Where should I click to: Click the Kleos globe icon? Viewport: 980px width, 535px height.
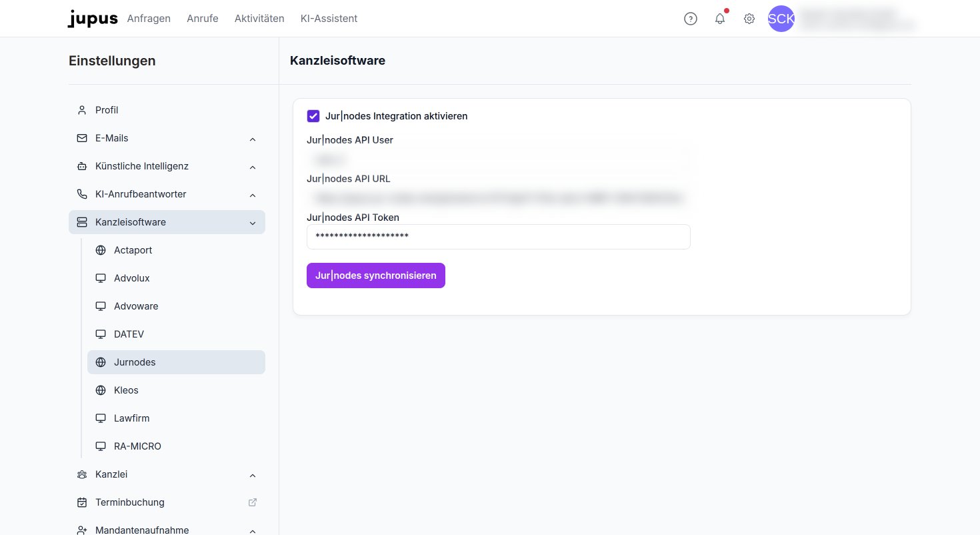coord(101,390)
